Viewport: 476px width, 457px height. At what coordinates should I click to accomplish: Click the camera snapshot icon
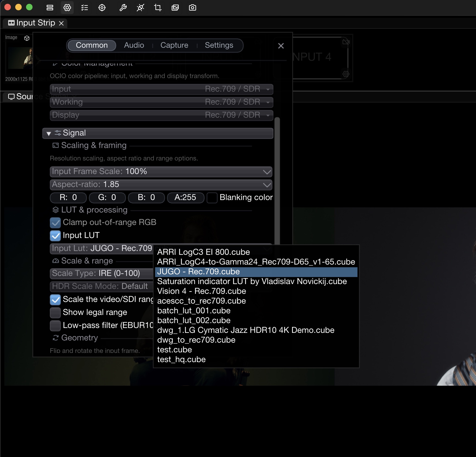click(193, 8)
